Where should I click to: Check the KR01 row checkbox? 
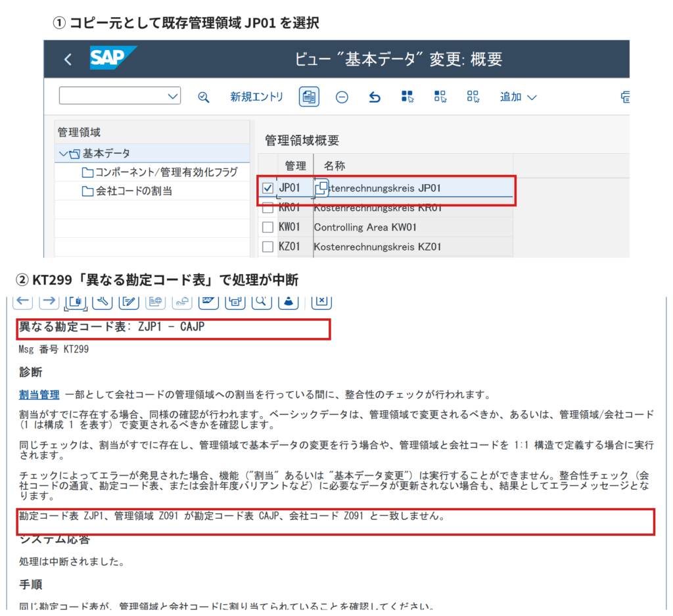tap(267, 208)
